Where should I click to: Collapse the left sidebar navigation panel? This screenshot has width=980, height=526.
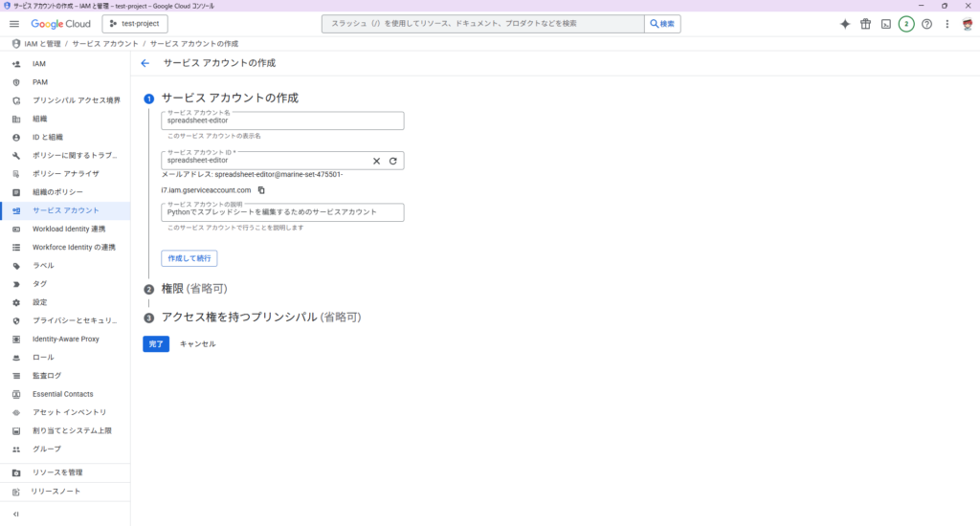point(15,514)
